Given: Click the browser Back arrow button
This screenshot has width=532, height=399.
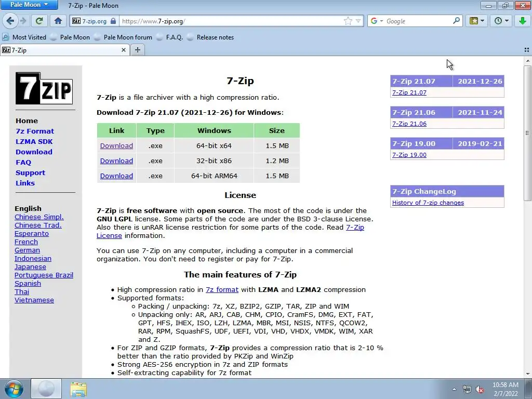Looking at the screenshot, I should (x=10, y=21).
